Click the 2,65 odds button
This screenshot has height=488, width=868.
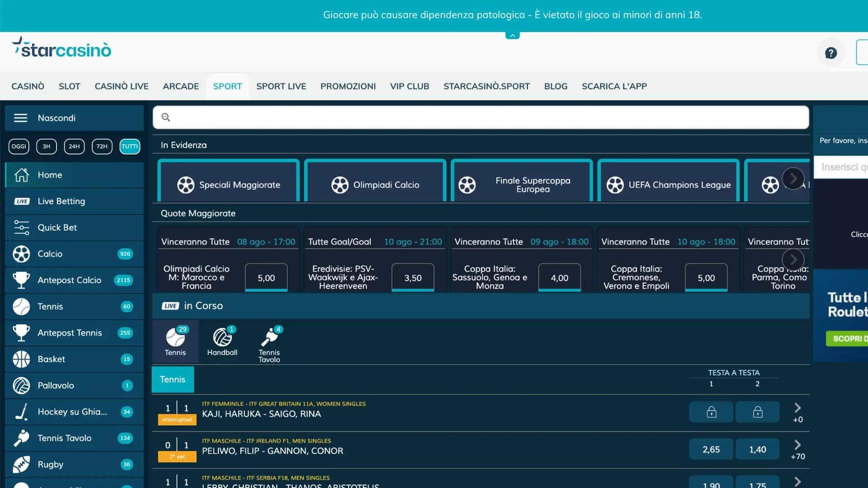[x=711, y=450]
